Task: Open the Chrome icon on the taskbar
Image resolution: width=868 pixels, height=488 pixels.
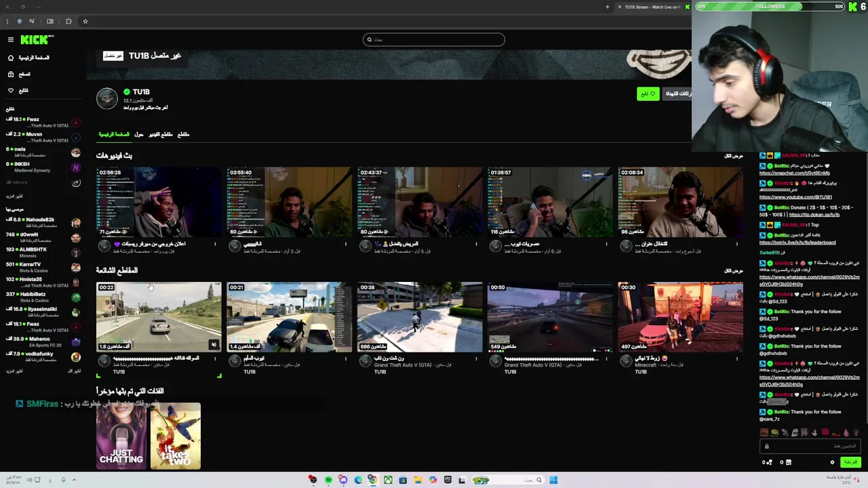Action: [372, 481]
